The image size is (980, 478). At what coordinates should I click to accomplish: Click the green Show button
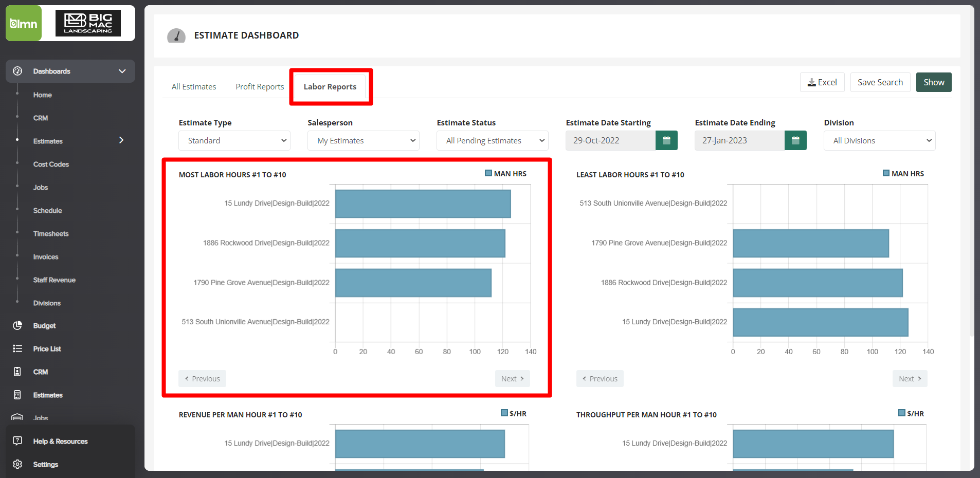934,82
